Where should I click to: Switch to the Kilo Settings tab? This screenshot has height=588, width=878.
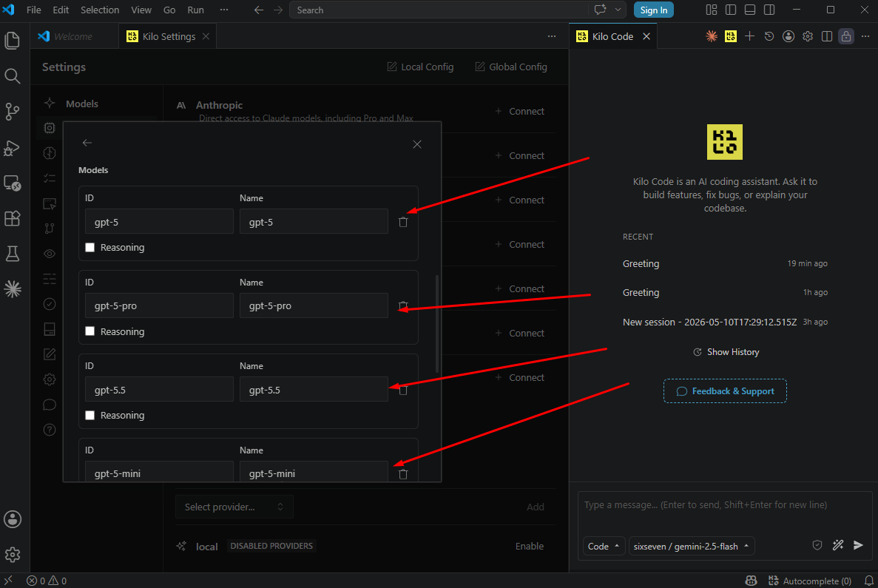tap(168, 36)
